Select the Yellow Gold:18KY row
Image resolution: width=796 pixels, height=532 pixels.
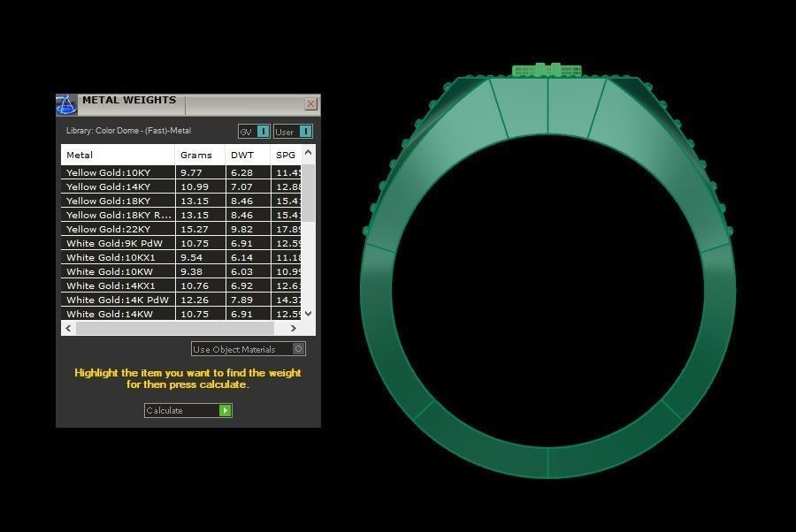(180, 201)
